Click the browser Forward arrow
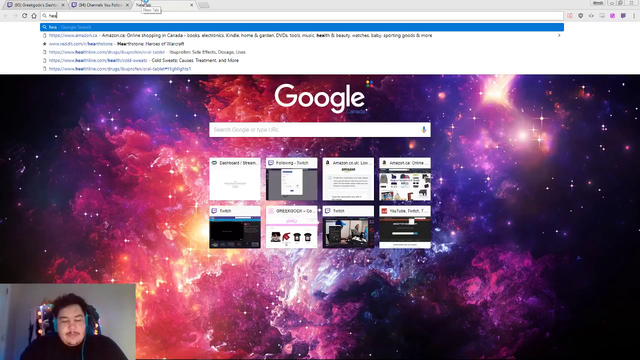Image resolution: width=640 pixels, height=360 pixels. pos(15,16)
